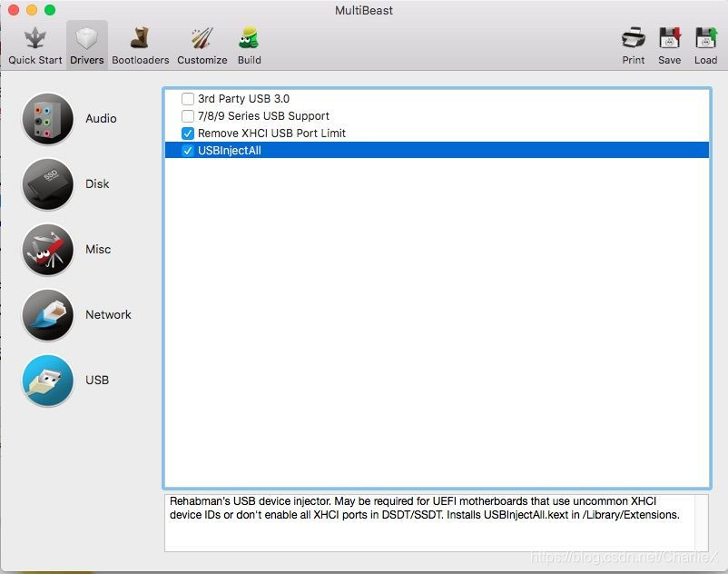Viewport: 728px width, 574px height.
Task: Select the 'Remove XHCI USB Port Limit' text
Action: (271, 134)
